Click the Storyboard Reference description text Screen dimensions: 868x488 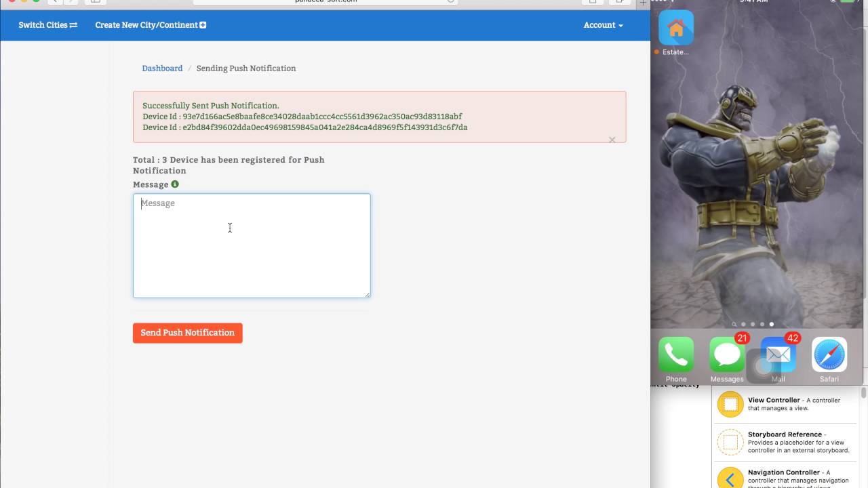(799, 442)
